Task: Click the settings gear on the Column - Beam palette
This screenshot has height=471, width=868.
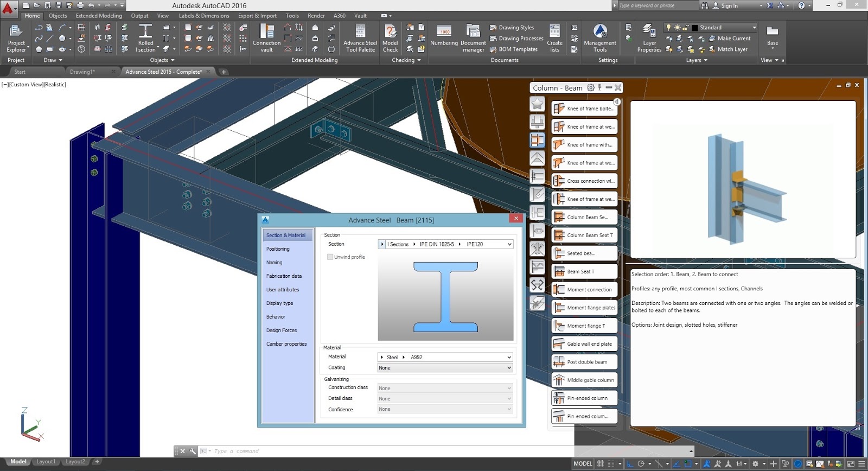Action: pyautogui.click(x=591, y=87)
